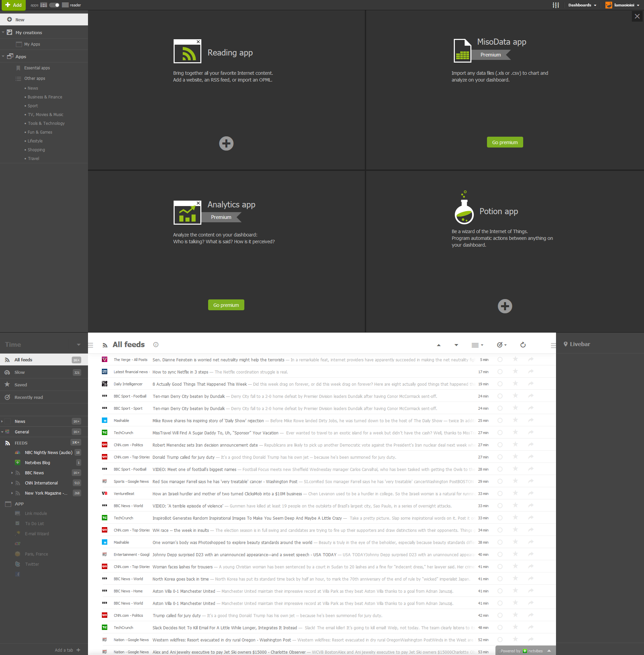Click the info icon beside All feeds title
Viewport: 644px width, 655px height.
tap(156, 344)
